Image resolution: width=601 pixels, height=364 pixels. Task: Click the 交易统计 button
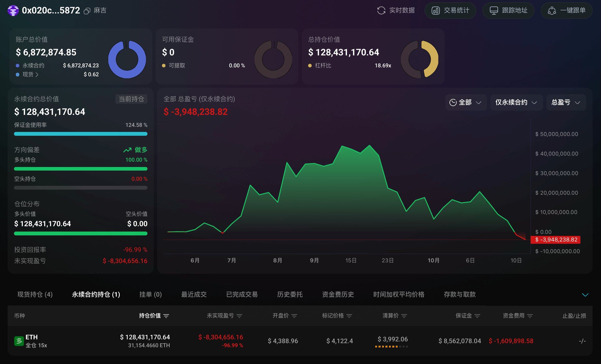click(450, 10)
